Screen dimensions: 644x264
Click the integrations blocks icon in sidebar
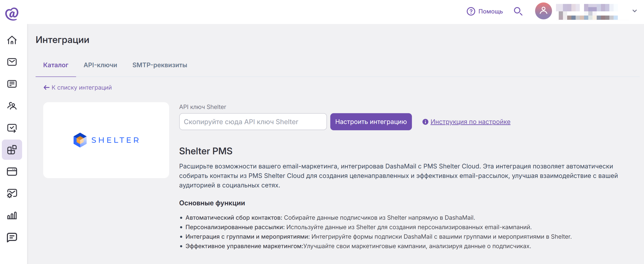12,150
